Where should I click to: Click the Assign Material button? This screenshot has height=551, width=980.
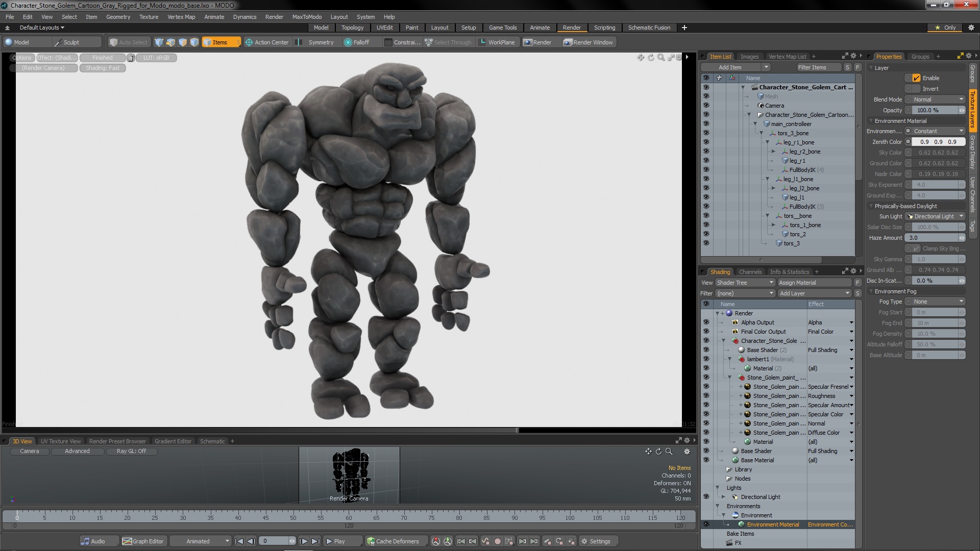[814, 283]
